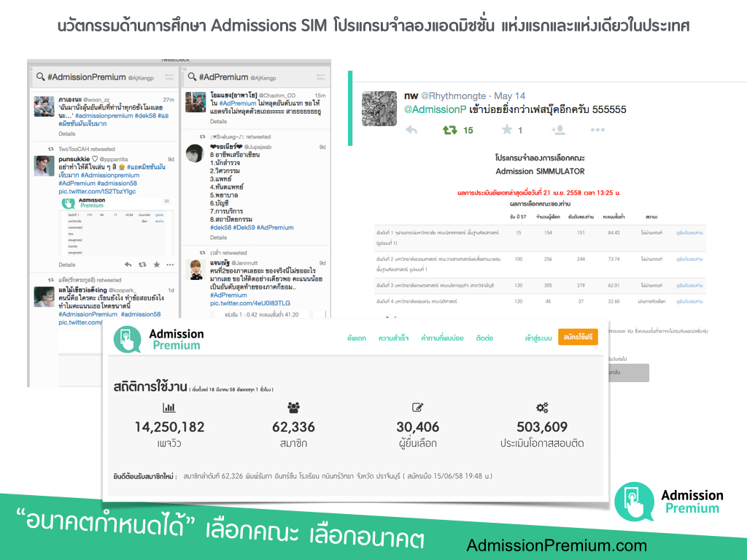Click the 30,406 ผู้ยื่นเลือก figure

tap(418, 427)
